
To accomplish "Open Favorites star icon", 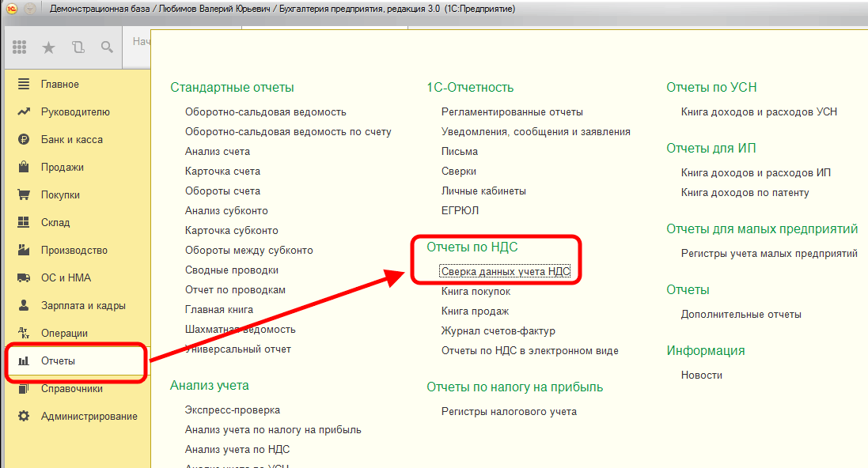I will pyautogui.click(x=49, y=47).
